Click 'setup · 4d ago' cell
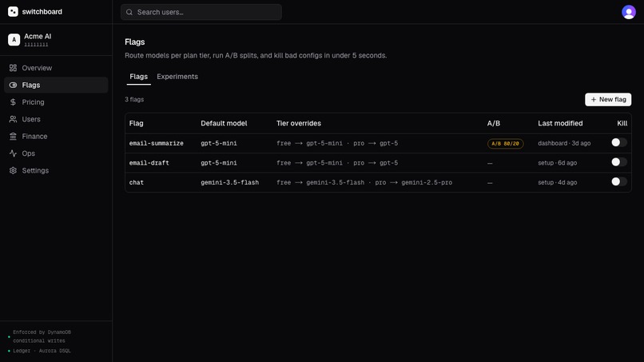 click(x=558, y=182)
